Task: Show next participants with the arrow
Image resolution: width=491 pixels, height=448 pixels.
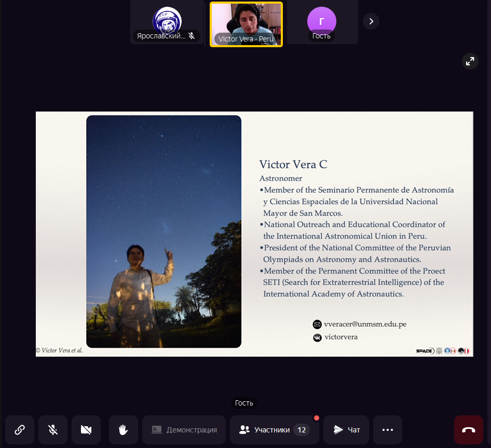Action: coord(371,21)
